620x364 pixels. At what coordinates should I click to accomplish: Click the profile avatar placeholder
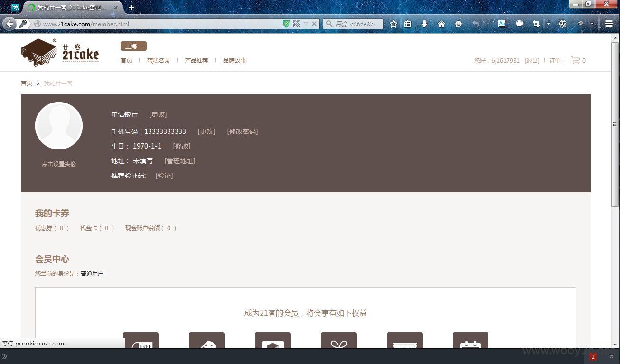59,126
